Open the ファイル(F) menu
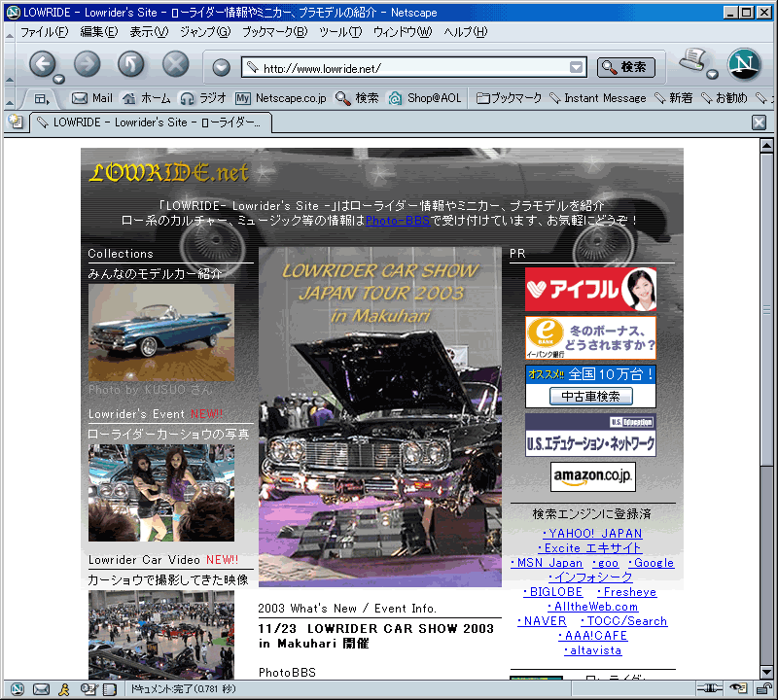The width and height of the screenshot is (778, 700). tap(44, 32)
